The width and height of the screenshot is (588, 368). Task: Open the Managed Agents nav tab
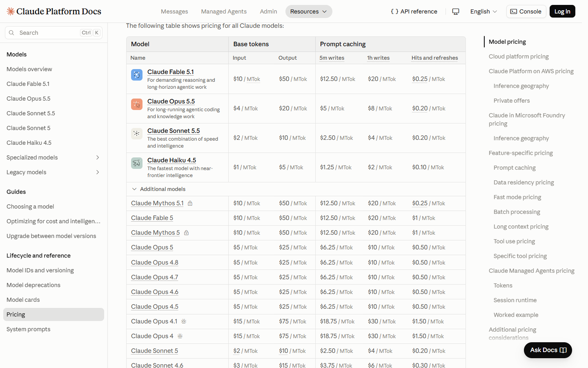(x=224, y=11)
